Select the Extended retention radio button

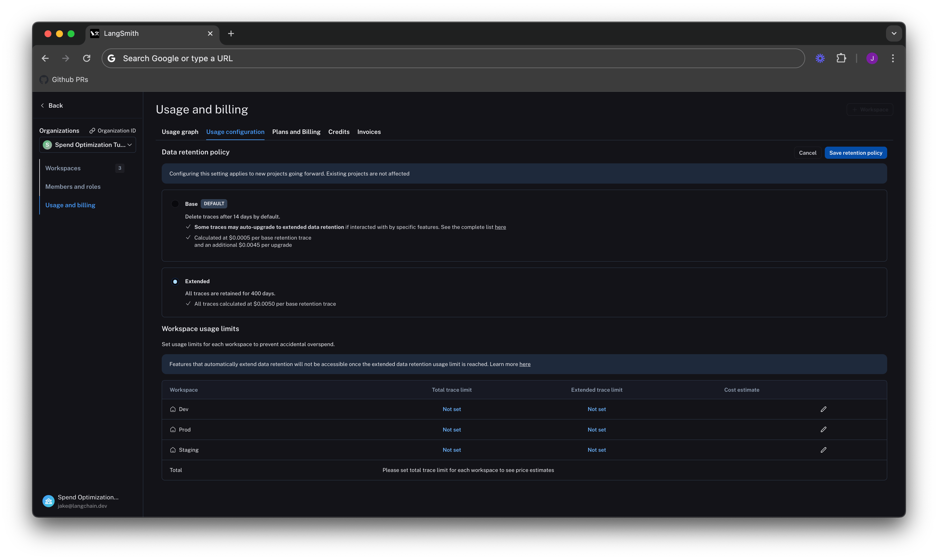click(x=175, y=282)
